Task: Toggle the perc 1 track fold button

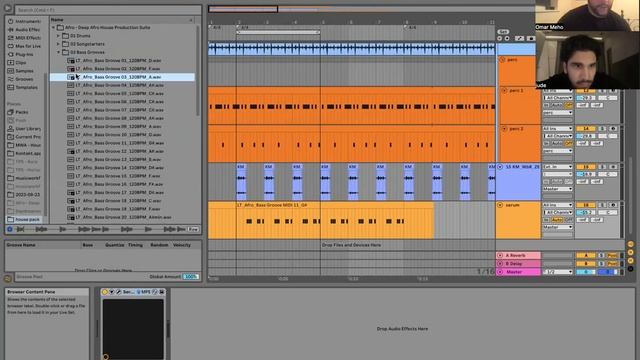Action: point(504,90)
